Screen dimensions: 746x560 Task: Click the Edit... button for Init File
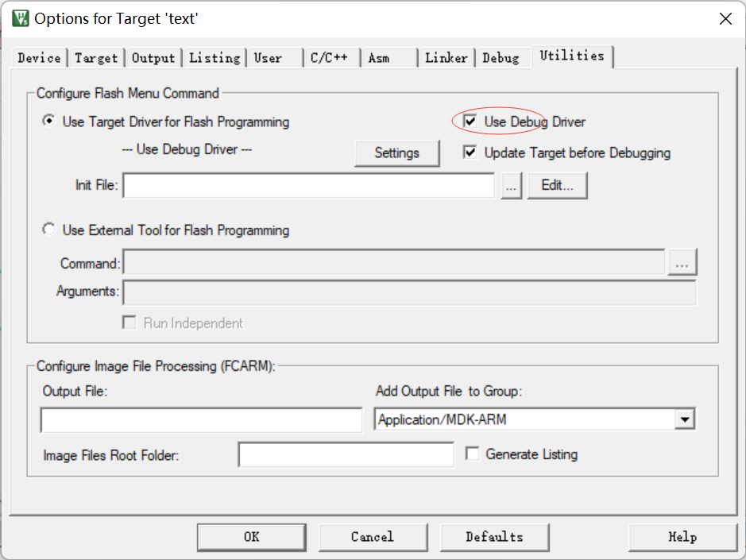pos(557,185)
